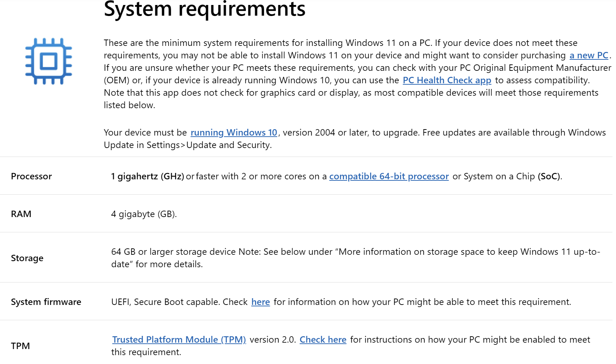Click the blue processor chip icon
This screenshot has height=364, width=616.
pyautogui.click(x=49, y=61)
